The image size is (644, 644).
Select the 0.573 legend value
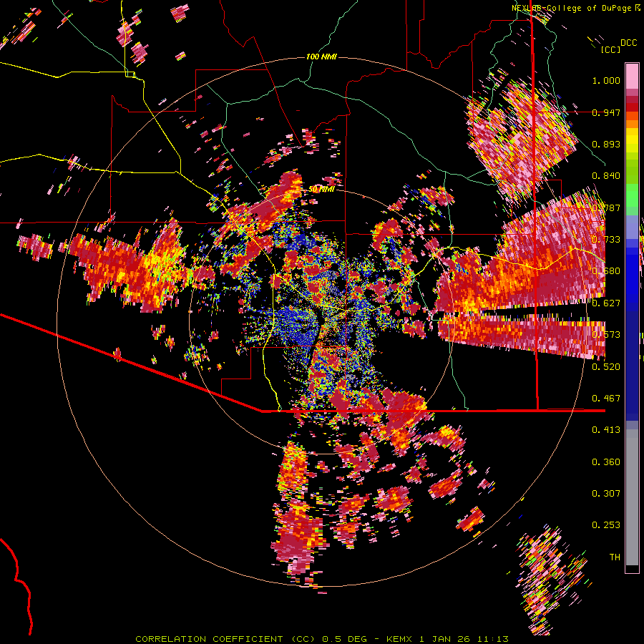pyautogui.click(x=606, y=335)
